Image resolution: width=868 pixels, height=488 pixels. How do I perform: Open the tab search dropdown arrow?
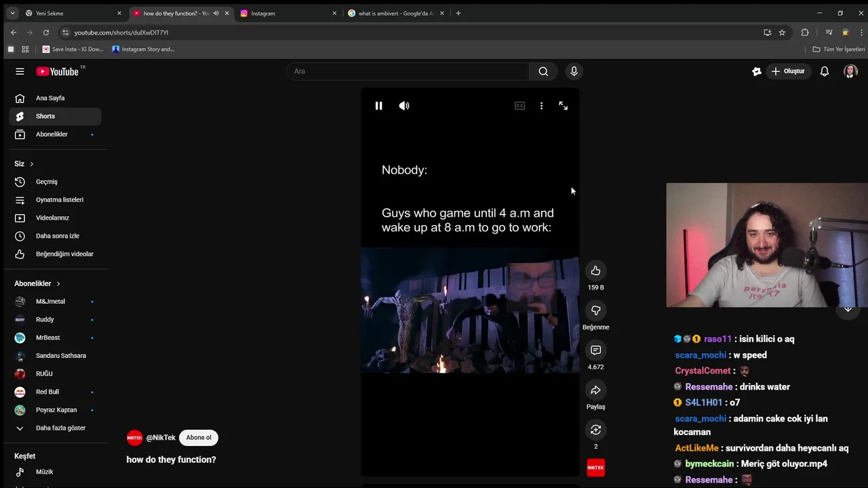12,13
